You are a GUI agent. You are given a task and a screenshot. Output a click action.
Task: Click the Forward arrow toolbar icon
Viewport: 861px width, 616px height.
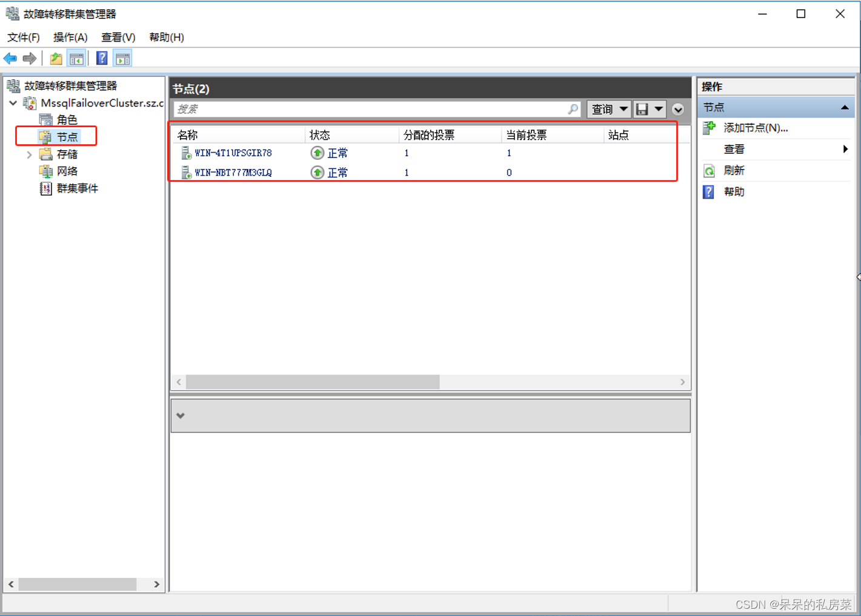click(x=29, y=59)
